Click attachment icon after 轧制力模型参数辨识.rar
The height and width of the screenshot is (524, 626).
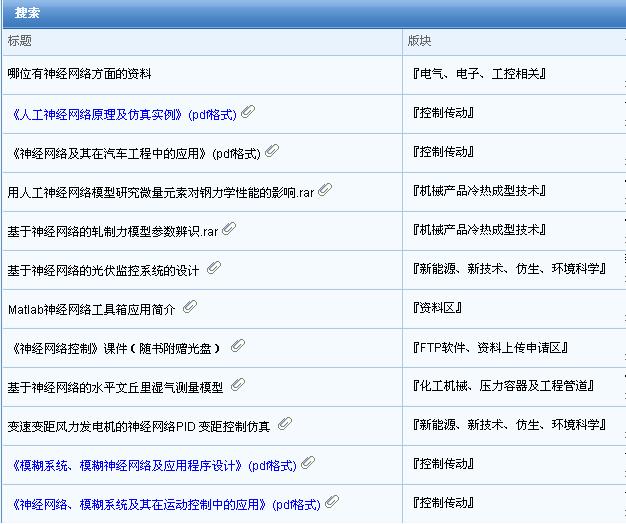pyautogui.click(x=229, y=229)
